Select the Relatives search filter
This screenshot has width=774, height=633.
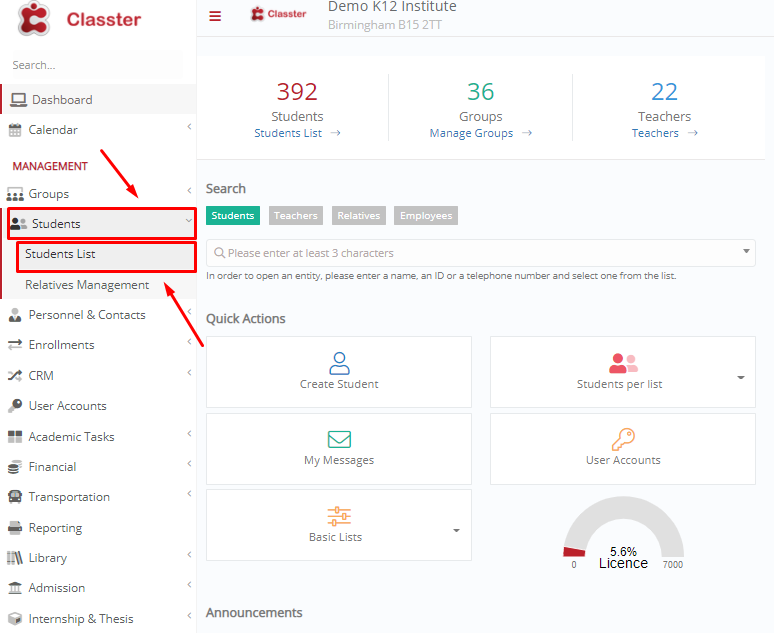pyautogui.click(x=359, y=215)
